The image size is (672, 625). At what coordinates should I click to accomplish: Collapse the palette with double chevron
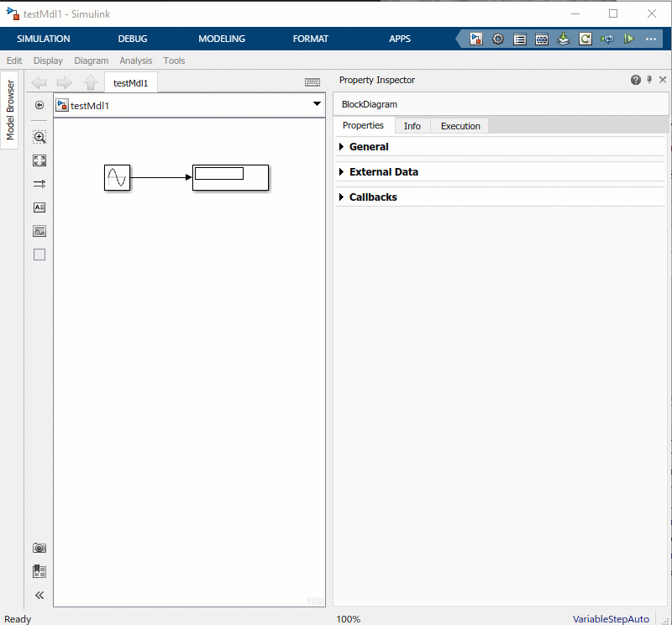click(39, 595)
